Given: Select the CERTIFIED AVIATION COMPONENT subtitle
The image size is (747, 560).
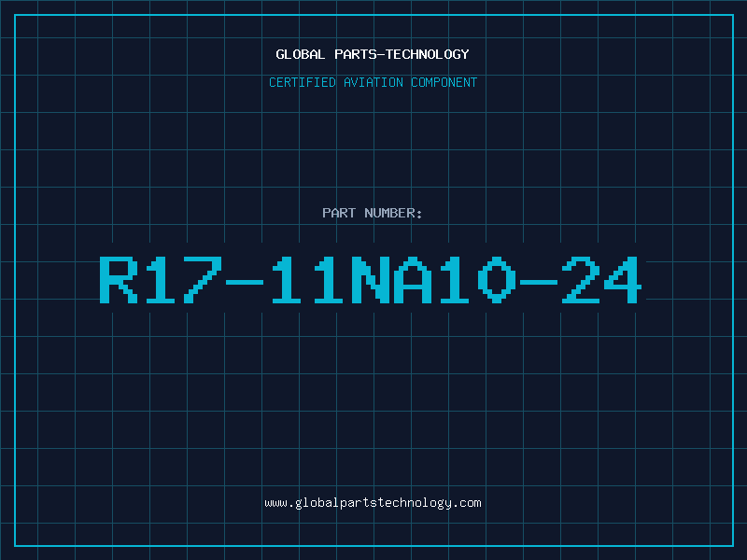Looking at the screenshot, I should pos(373,82).
